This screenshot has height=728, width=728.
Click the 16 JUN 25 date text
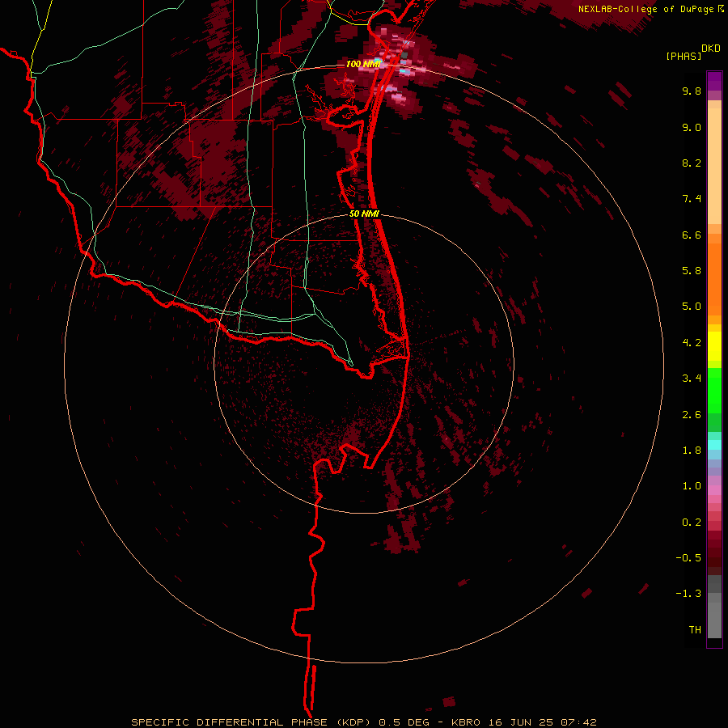pyautogui.click(x=523, y=722)
